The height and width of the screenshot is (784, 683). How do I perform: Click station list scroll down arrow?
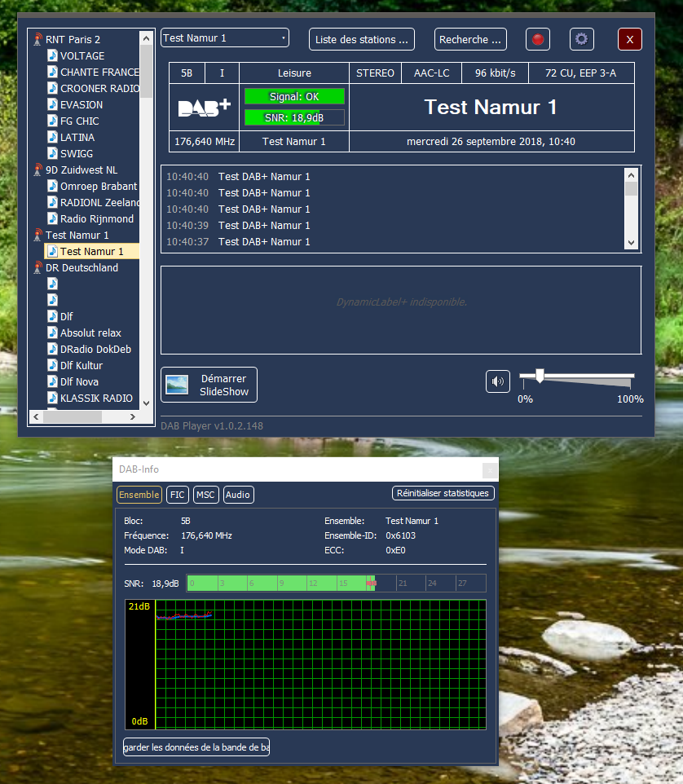[146, 403]
